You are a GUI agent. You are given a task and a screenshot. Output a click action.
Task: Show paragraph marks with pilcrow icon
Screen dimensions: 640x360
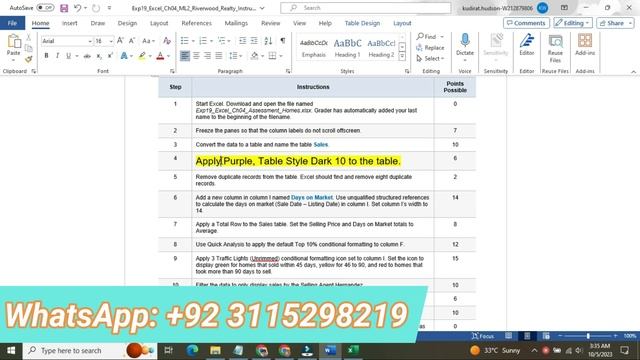[282, 41]
